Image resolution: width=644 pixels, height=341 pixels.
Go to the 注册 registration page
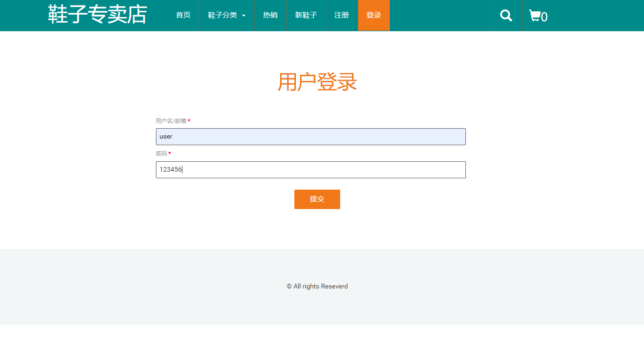(x=341, y=15)
